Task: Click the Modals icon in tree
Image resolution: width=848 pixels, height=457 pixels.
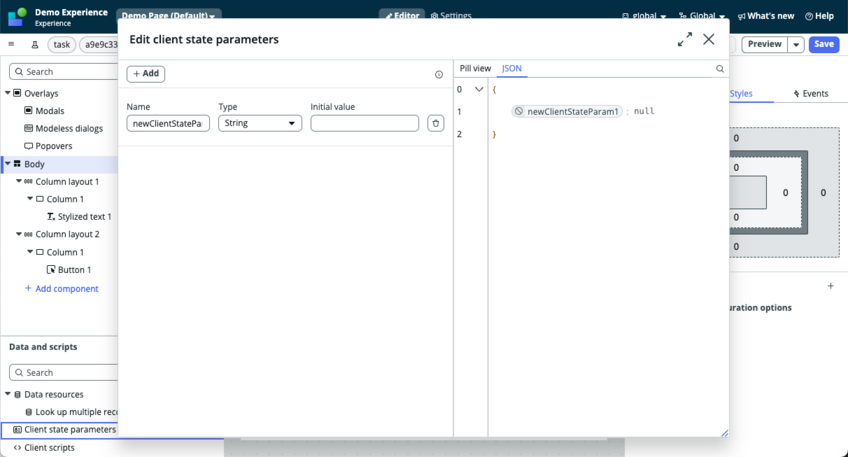Action: [x=28, y=110]
